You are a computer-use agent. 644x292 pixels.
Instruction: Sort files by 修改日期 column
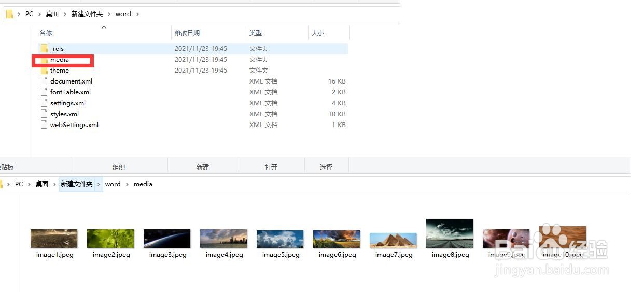coord(187,33)
